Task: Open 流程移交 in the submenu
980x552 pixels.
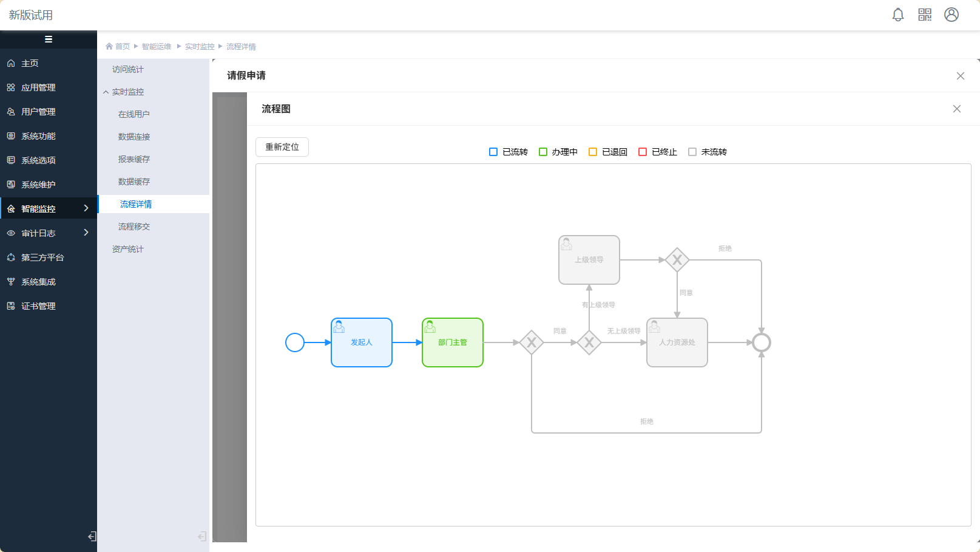Action: point(134,227)
